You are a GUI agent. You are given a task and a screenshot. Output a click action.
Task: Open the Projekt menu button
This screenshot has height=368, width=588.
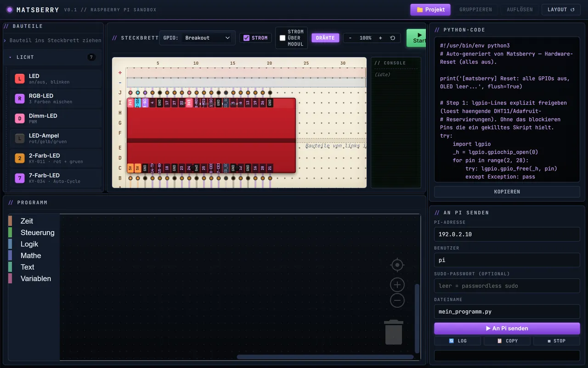pyautogui.click(x=430, y=10)
